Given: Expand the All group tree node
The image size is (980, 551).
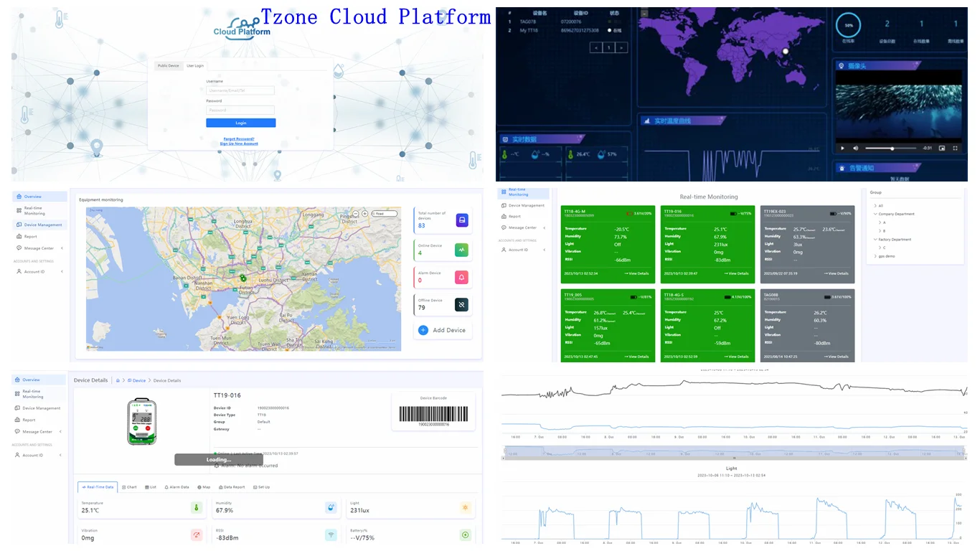Looking at the screenshot, I should click(875, 206).
